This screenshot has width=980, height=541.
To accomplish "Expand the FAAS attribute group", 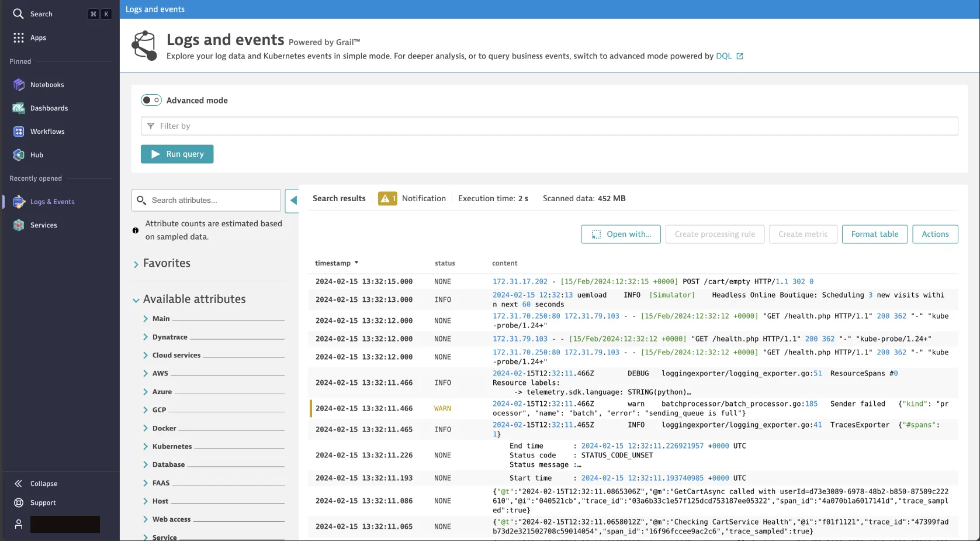I will point(146,483).
